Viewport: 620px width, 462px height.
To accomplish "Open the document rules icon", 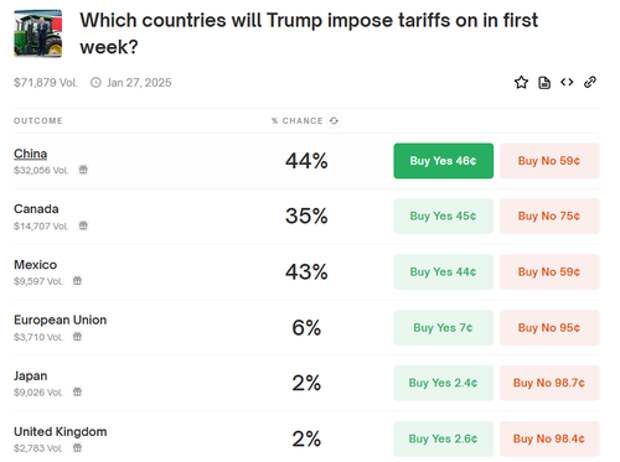I will coord(544,83).
